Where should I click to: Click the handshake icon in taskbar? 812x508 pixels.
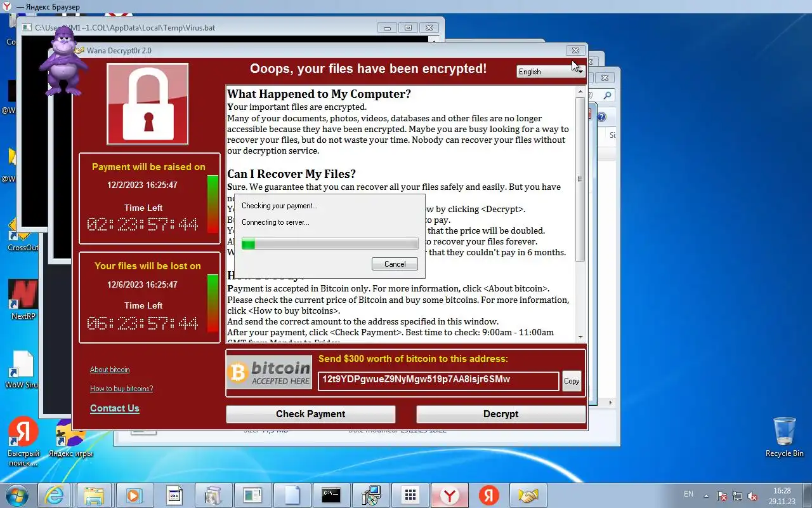point(528,495)
